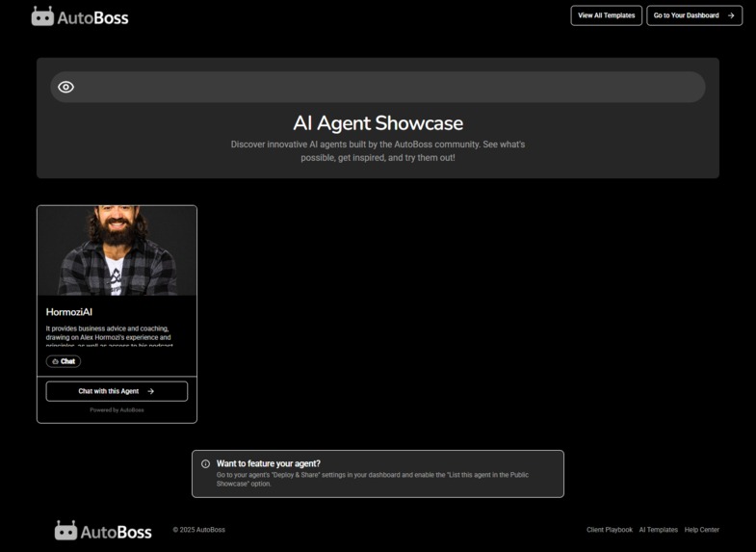Click 'Discover innovative AI agents' subtitle text

(x=378, y=151)
